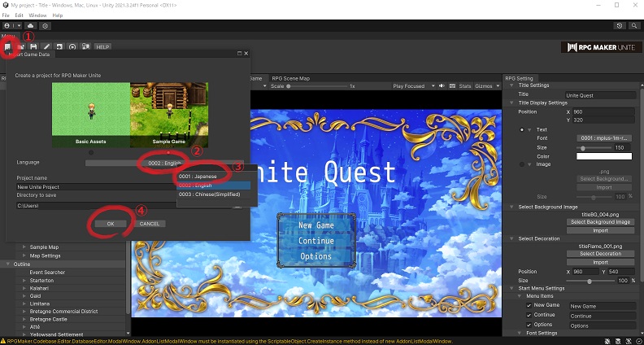
Task: Expand the Sample Map tree item
Action: coord(24,247)
